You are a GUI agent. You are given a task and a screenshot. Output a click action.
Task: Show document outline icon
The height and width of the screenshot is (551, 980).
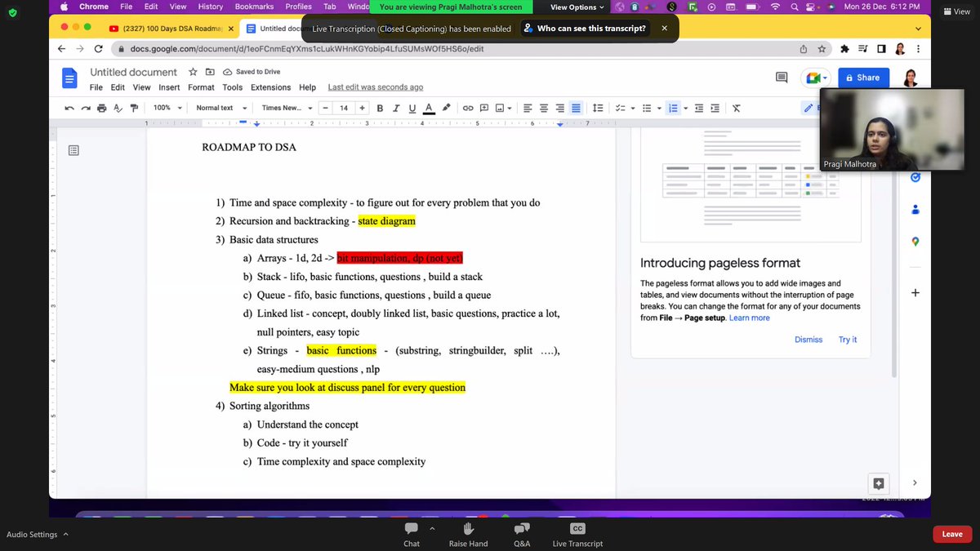[x=73, y=150]
